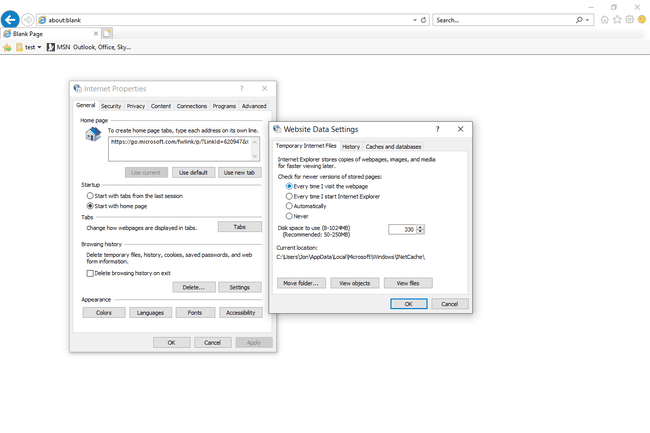Switch to the Advanced tab
The image size is (650, 433).
(254, 106)
